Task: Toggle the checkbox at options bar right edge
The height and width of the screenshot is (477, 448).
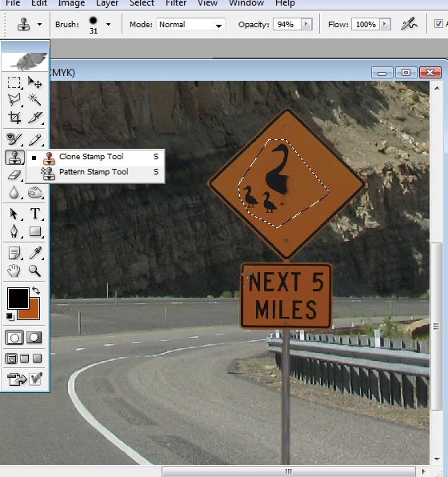Action: pyautogui.click(x=438, y=24)
